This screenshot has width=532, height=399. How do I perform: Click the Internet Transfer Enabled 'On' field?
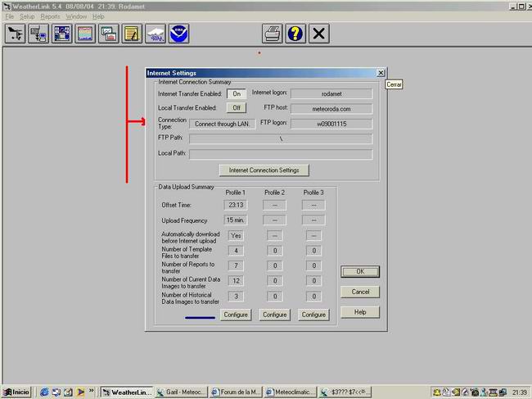237,93
